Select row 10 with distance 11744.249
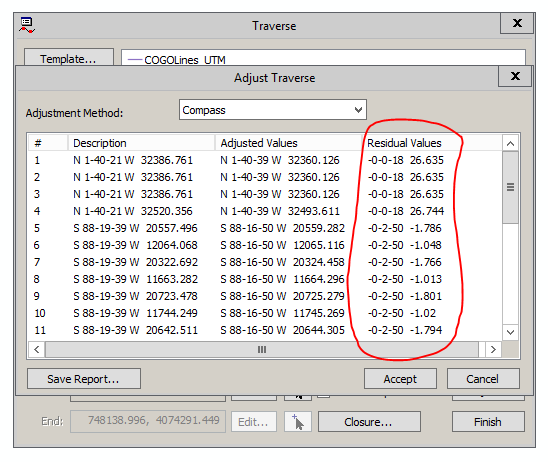 click(x=265, y=313)
